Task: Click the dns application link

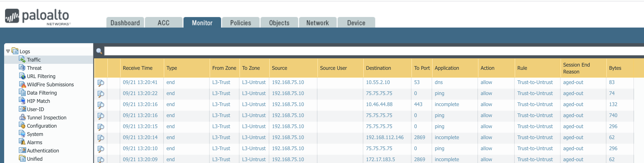Action: 439,82
